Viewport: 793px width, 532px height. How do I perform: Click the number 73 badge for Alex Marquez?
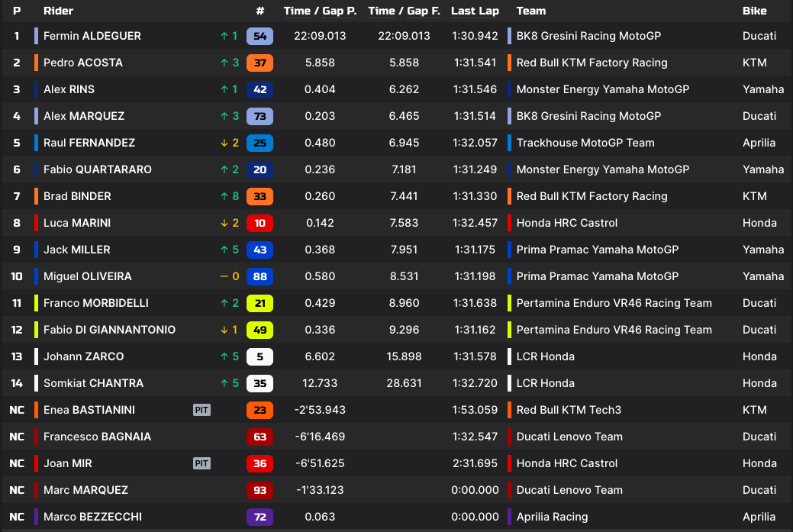[x=259, y=116]
